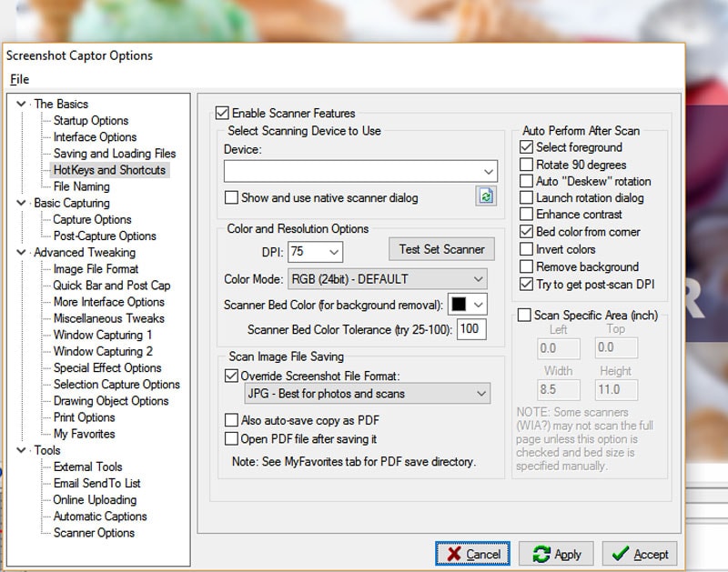Enable Scan Specific Area (inch) checkbox
Screen dimensions: 728x572
[x=524, y=315]
